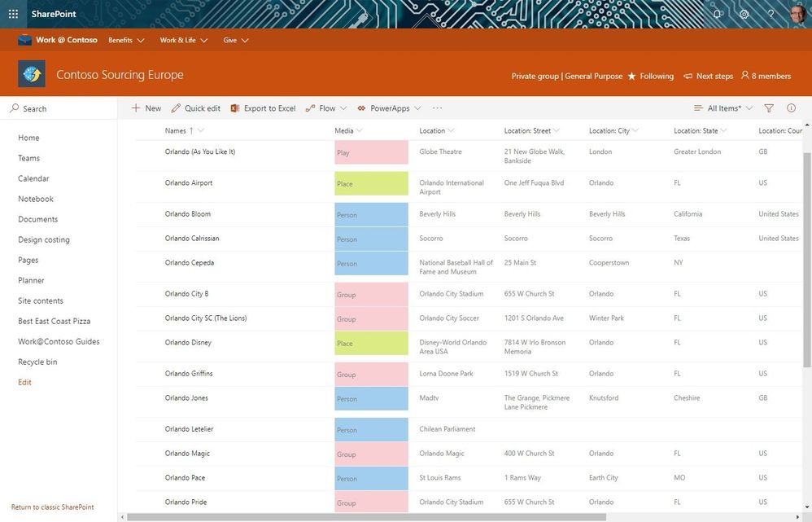The width and height of the screenshot is (812, 522).
Task: Click the Work @ Contoso briefcase logo
Action: coord(24,40)
